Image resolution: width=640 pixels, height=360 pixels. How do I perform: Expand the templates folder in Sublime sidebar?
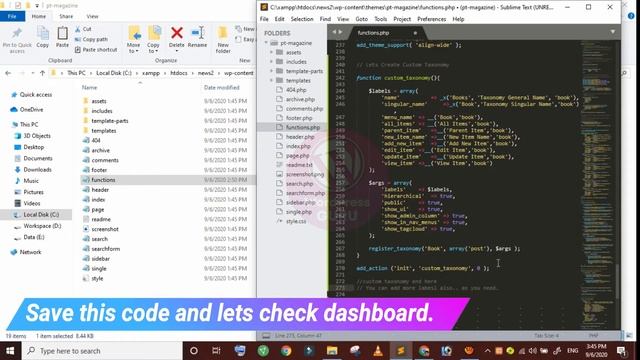[271, 80]
